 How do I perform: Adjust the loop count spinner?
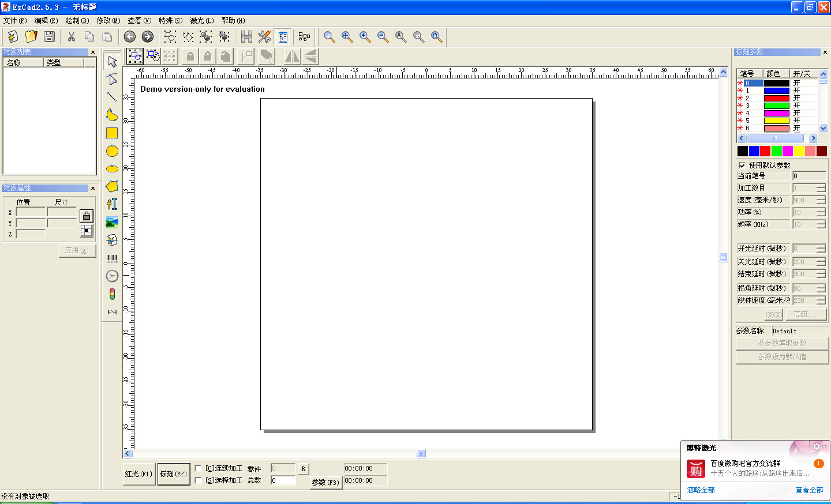click(x=821, y=188)
